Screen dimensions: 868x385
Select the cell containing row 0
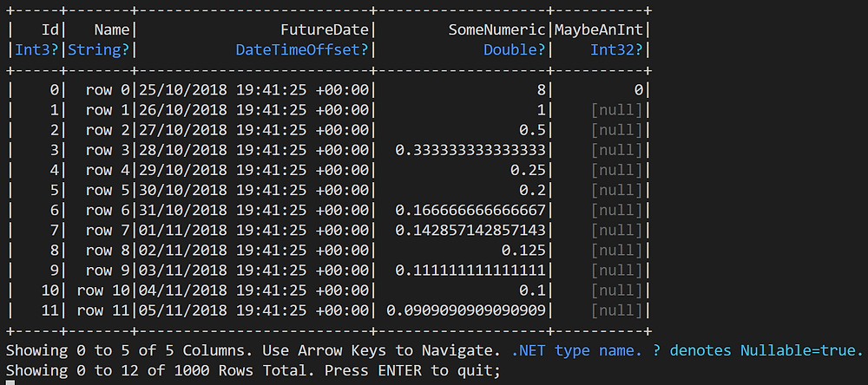click(108, 90)
